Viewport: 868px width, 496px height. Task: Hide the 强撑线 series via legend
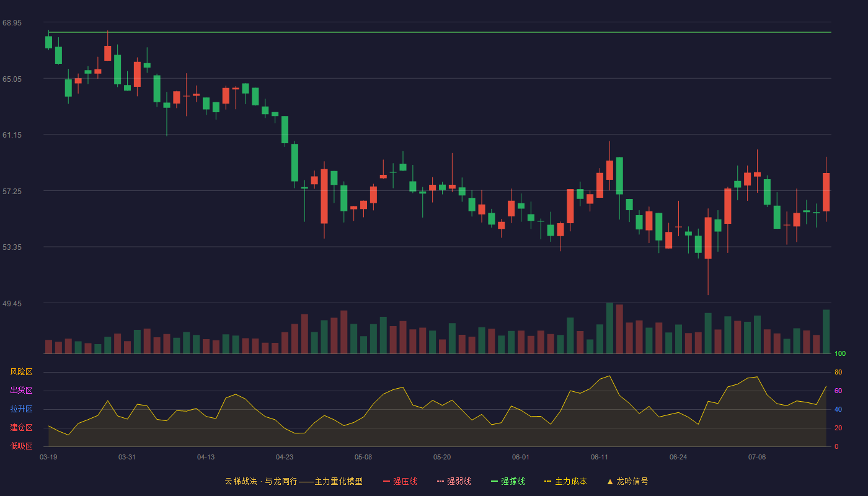point(508,481)
